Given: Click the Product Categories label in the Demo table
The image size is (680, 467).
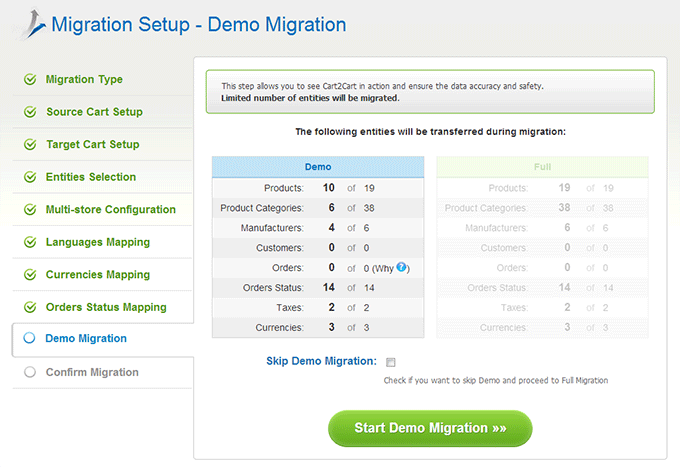Looking at the screenshot, I should [262, 208].
